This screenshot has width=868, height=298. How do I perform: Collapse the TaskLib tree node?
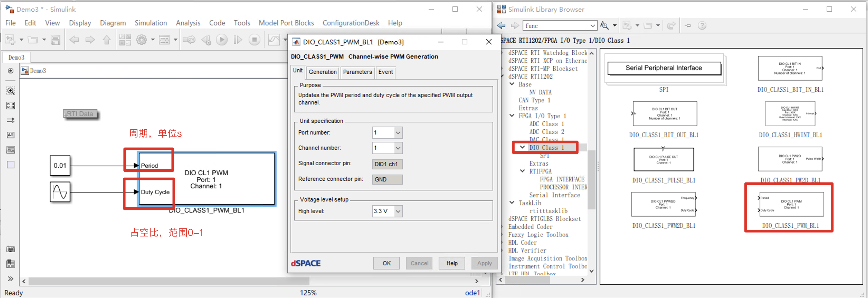pyautogui.click(x=512, y=202)
